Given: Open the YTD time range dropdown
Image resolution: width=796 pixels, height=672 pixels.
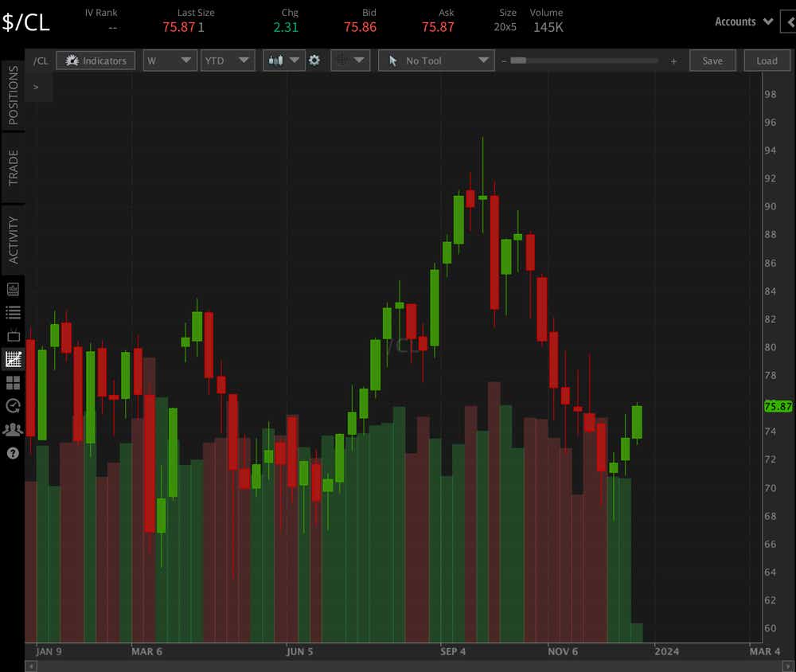Looking at the screenshot, I should 228,60.
